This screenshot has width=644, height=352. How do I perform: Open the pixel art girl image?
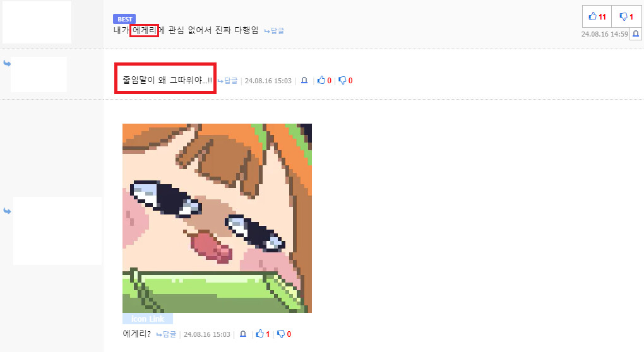[x=217, y=218]
